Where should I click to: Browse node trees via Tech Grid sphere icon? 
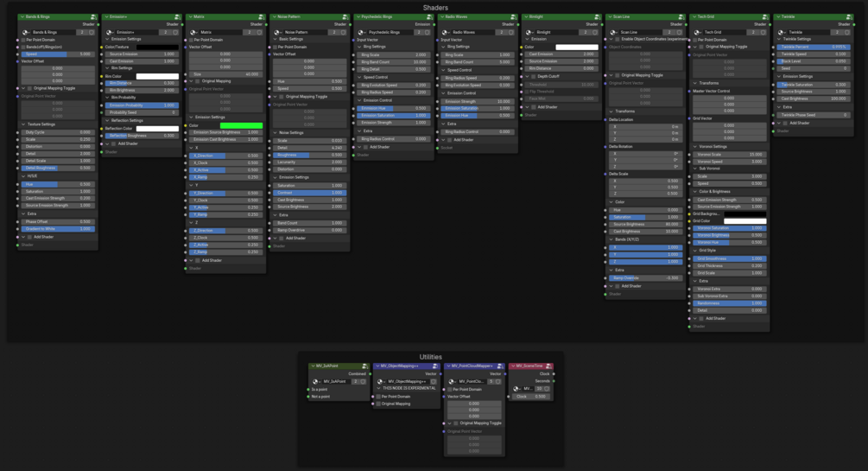click(x=698, y=32)
